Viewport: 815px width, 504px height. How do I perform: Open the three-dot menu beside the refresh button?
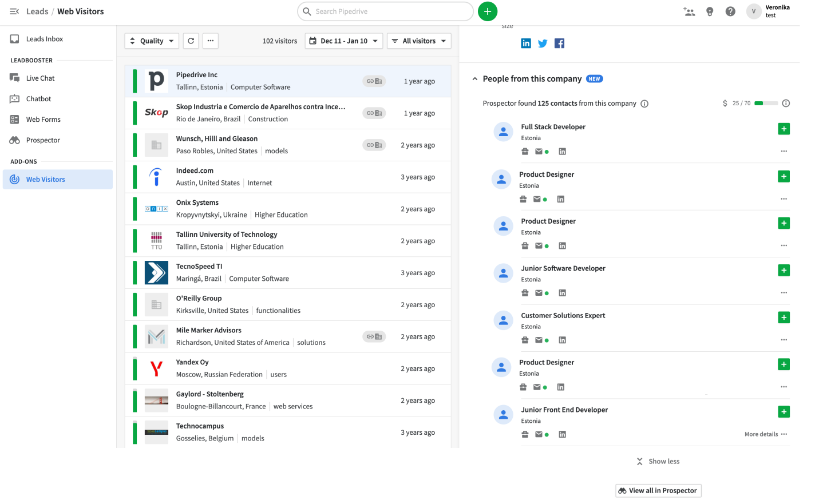(211, 41)
